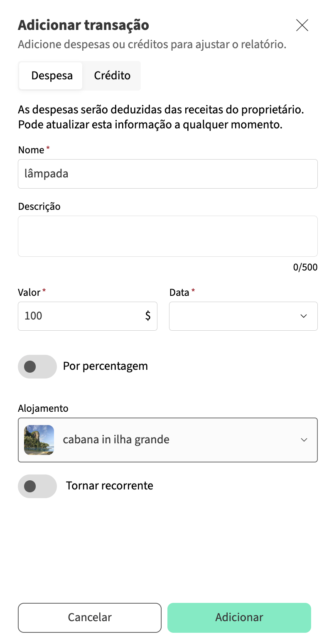The width and height of the screenshot is (329, 644).
Task: Turn on Tornar recorrente switch
Action: click(x=37, y=486)
